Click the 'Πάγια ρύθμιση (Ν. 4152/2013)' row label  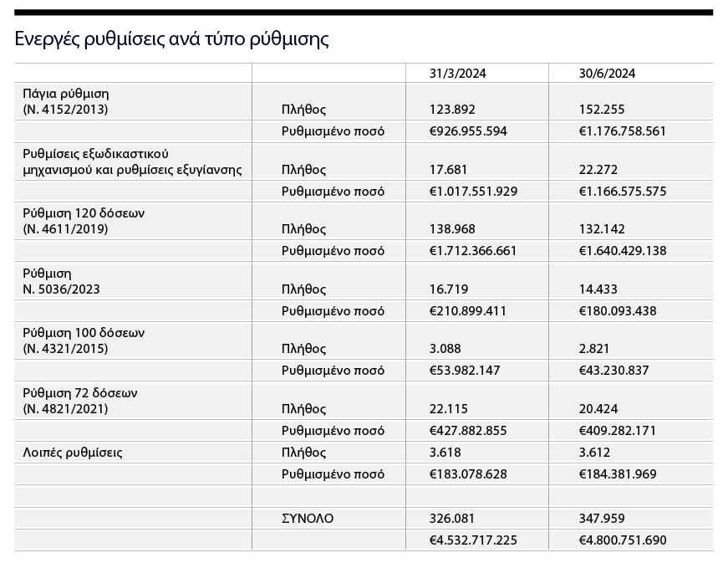point(67,101)
